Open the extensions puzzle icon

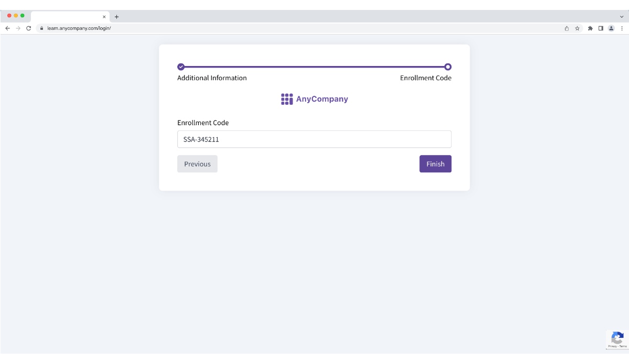(590, 28)
